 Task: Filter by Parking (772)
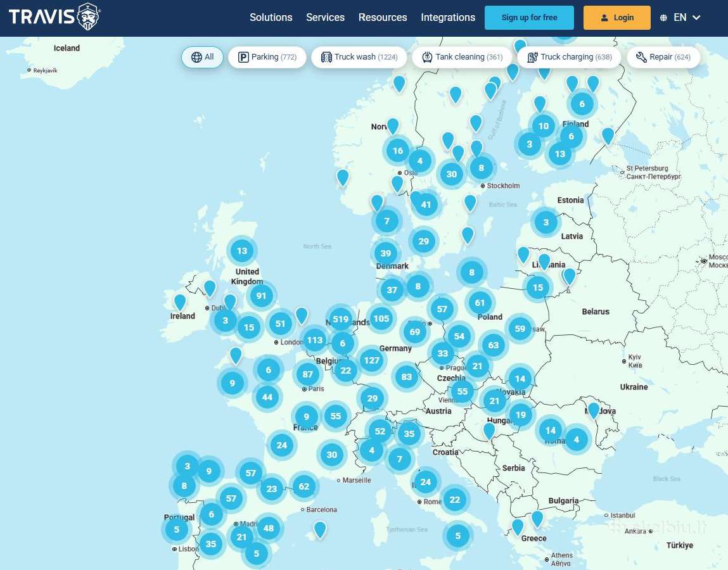(267, 57)
